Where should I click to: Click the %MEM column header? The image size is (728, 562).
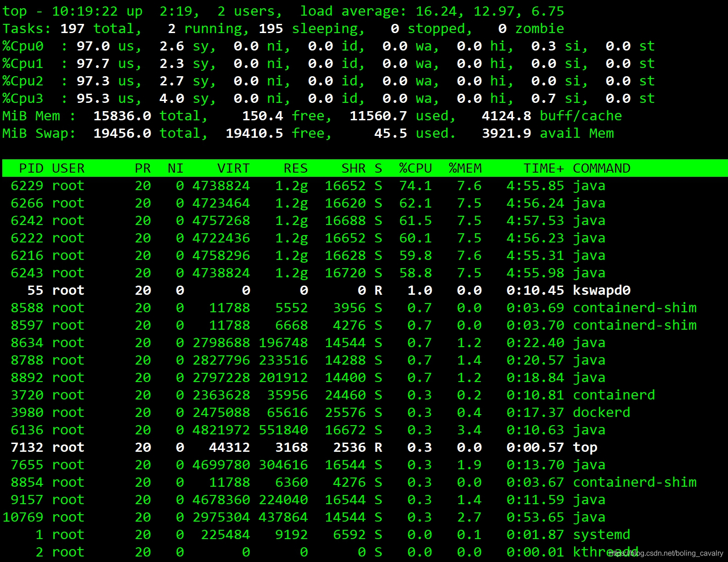pos(465,169)
